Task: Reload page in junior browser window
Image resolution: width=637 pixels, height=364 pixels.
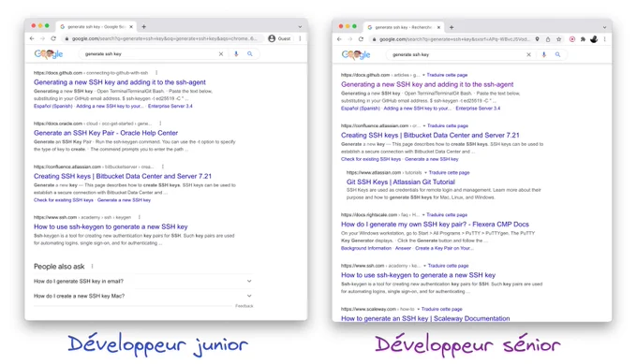Action: (x=53, y=38)
